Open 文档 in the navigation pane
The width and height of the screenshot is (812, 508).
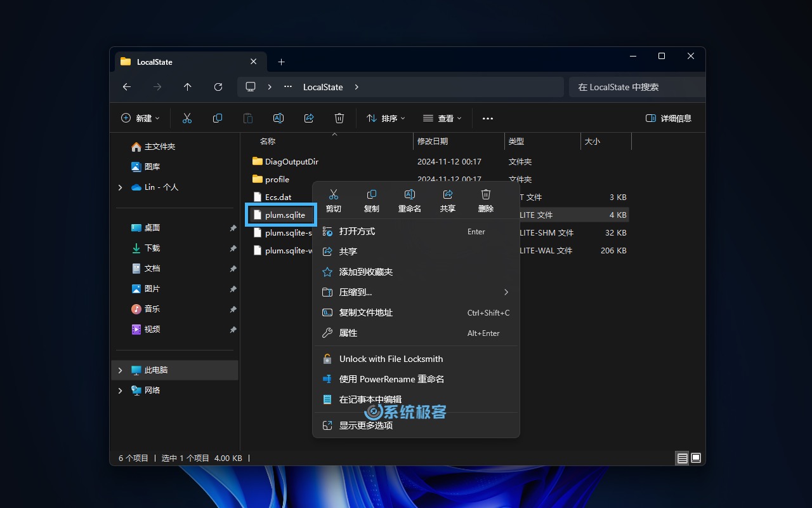(145, 269)
